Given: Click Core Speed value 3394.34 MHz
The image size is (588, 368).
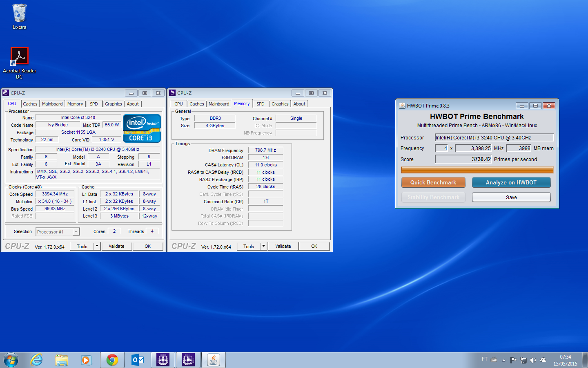Looking at the screenshot, I should coord(55,194).
